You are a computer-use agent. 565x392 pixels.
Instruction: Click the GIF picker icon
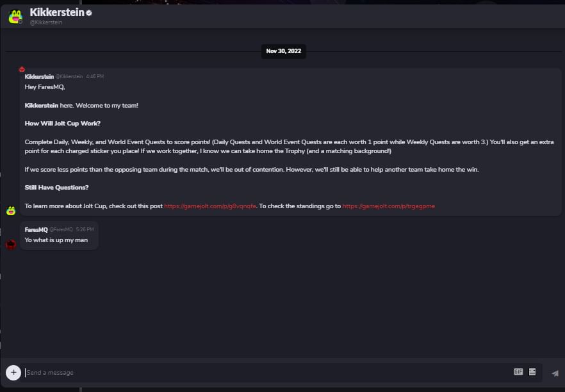click(x=518, y=372)
